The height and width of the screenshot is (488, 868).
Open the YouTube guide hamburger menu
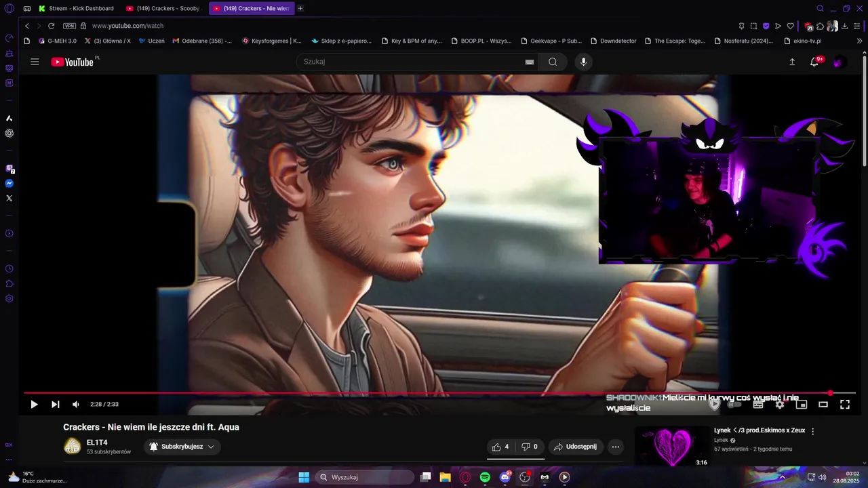(x=35, y=62)
